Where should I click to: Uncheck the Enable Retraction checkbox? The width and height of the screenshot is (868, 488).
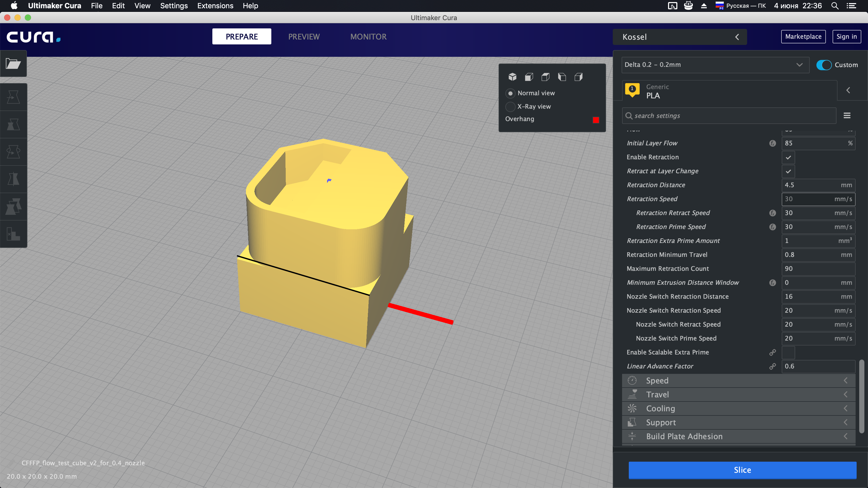coord(788,157)
